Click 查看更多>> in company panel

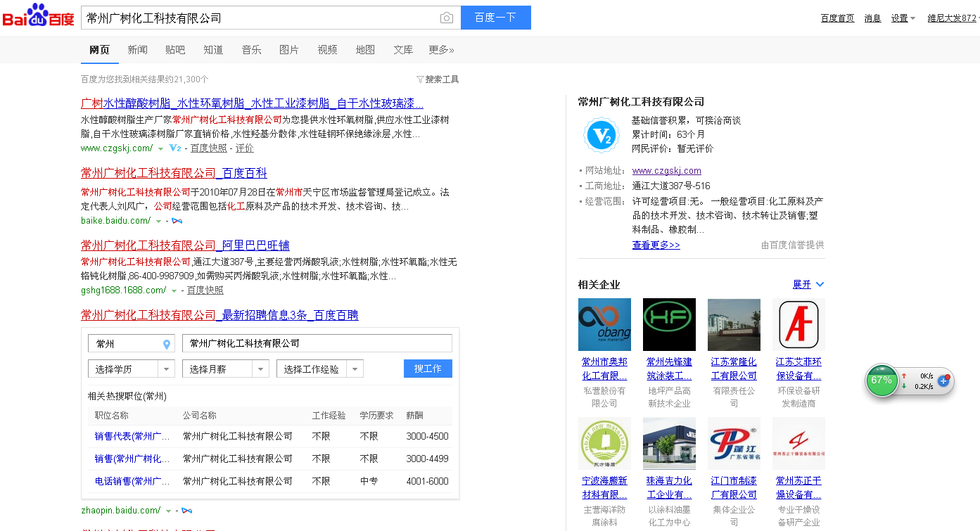point(656,245)
